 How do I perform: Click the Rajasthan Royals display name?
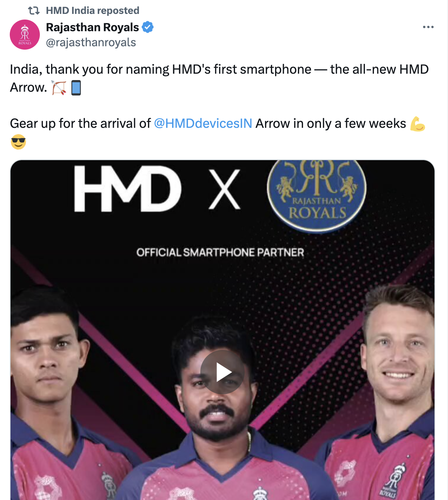[x=92, y=27]
